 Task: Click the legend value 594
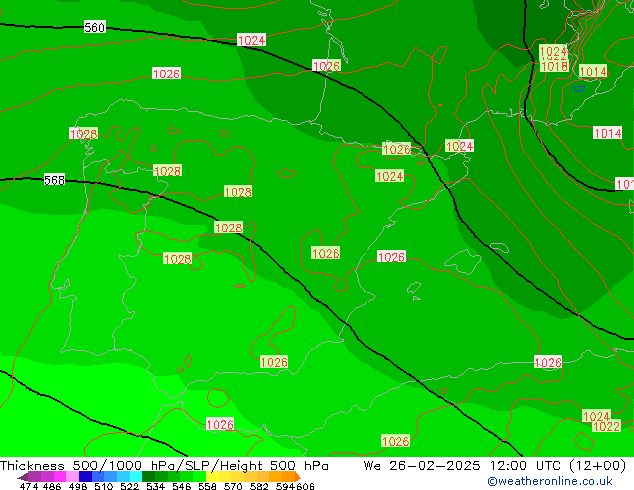pos(285,486)
